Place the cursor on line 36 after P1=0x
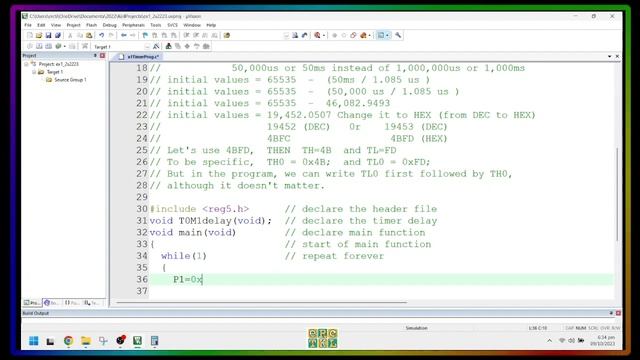 pos(202,280)
